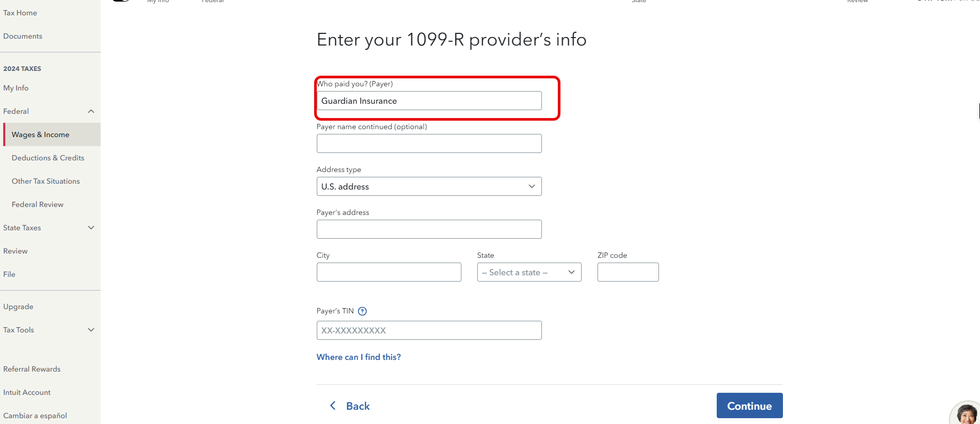
Task: Select Wages & Income in sidebar
Action: (52, 134)
